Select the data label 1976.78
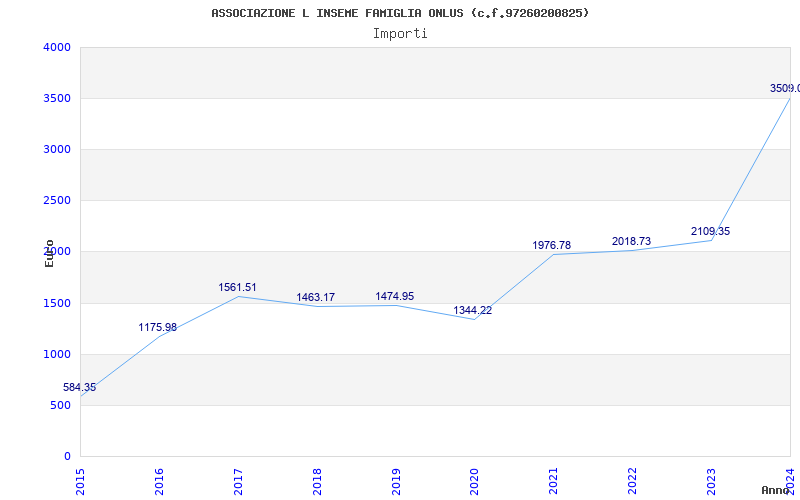 click(552, 245)
